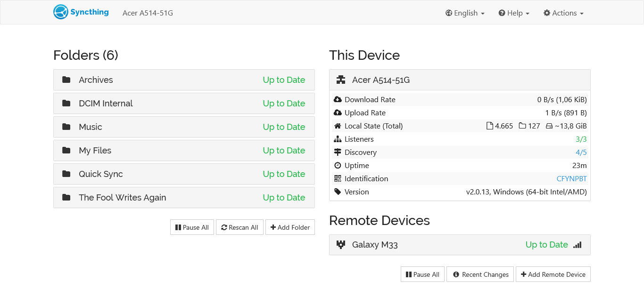Click the home icon beside Local State (Total)
644x289 pixels.
337,126
